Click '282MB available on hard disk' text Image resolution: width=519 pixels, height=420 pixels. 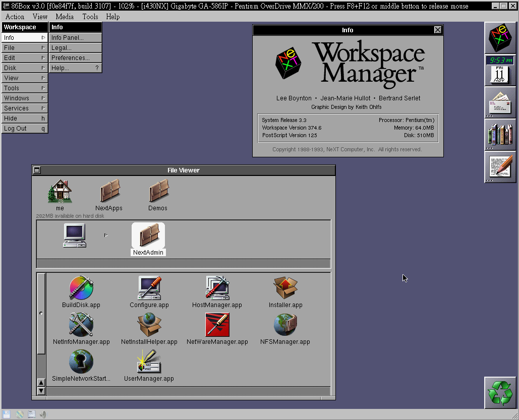(70, 216)
